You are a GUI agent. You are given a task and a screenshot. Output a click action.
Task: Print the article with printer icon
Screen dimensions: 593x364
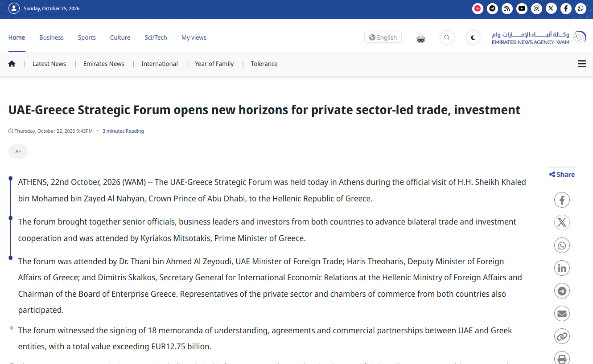pyautogui.click(x=562, y=358)
